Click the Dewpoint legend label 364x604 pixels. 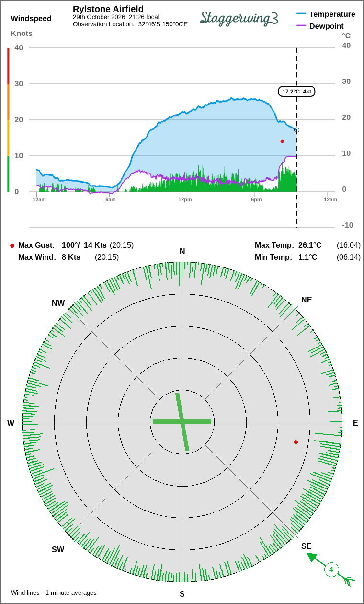click(x=327, y=26)
